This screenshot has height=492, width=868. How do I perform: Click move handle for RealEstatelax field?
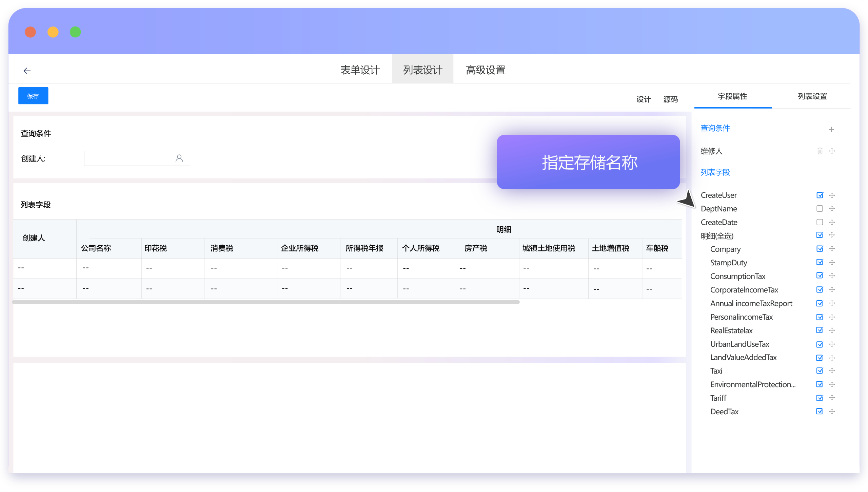point(832,330)
